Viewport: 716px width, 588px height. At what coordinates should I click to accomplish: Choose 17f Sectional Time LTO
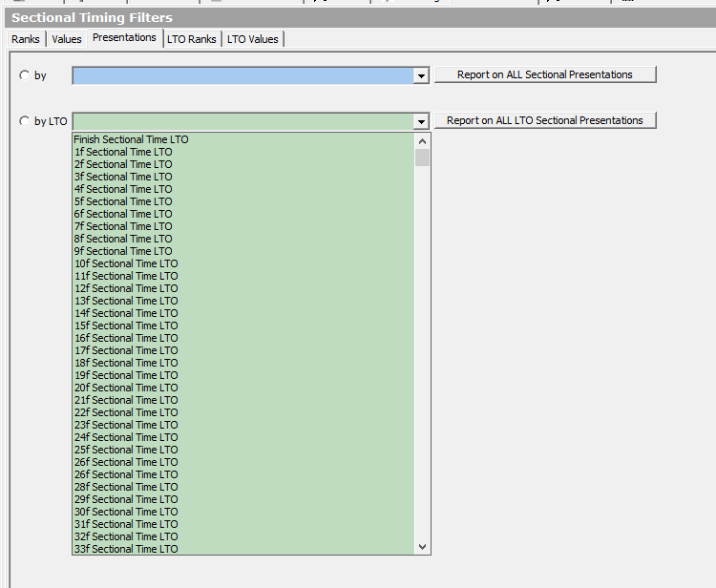(243, 350)
